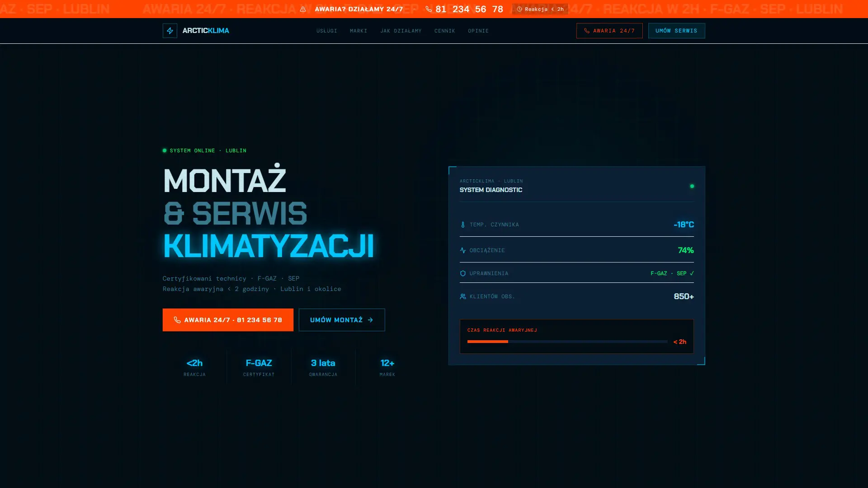Image resolution: width=868 pixels, height=488 pixels.
Task: Click the lightning bolt logo icon beside ARCTICKLIMA
Action: pos(170,31)
